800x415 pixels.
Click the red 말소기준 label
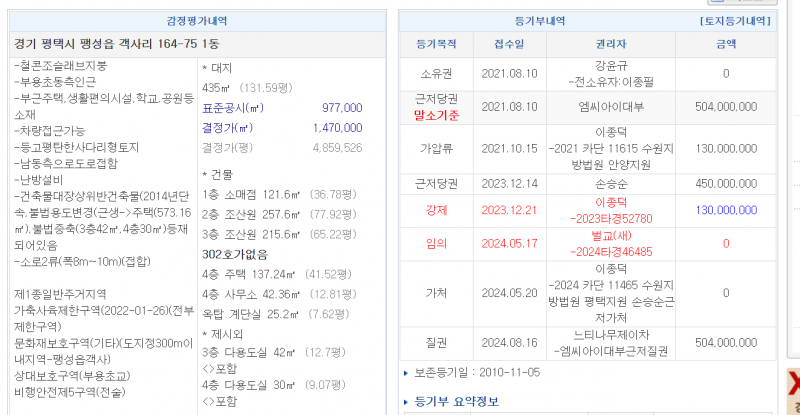point(435,115)
